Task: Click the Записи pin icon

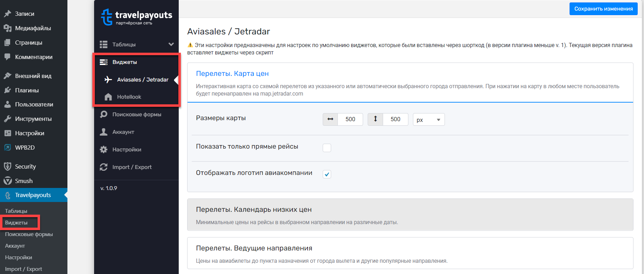Action: click(x=7, y=14)
